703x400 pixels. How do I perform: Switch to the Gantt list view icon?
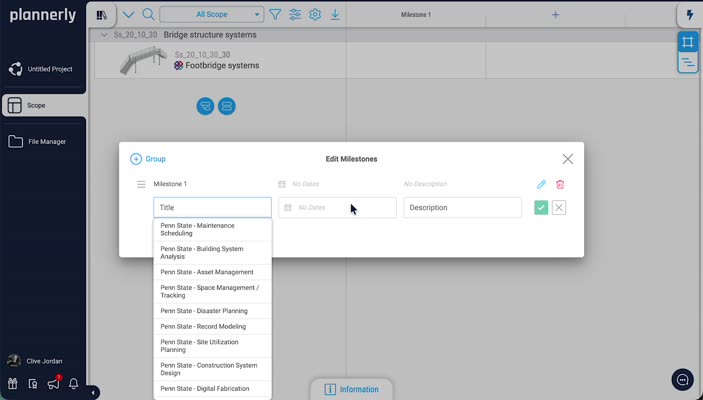pyautogui.click(x=688, y=62)
